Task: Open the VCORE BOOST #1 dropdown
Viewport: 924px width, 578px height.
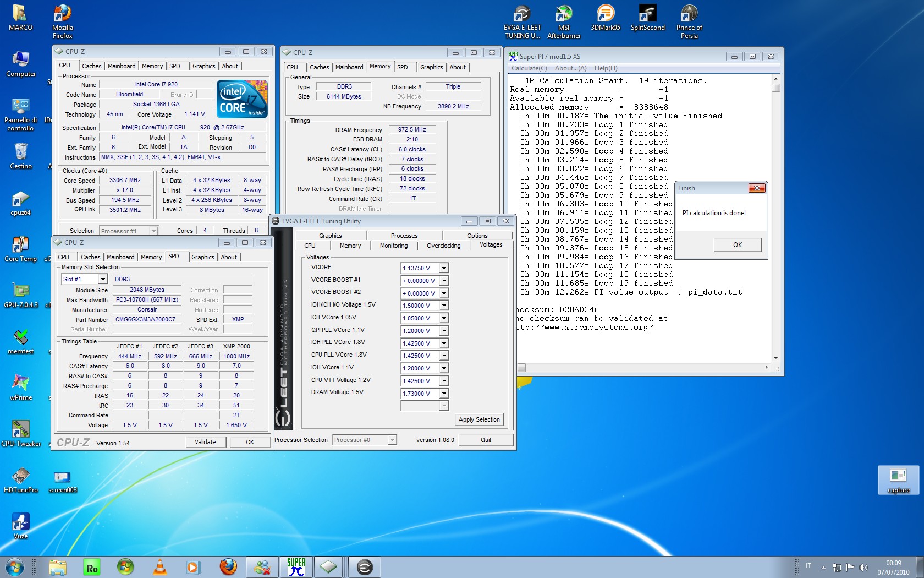Action: click(x=444, y=281)
